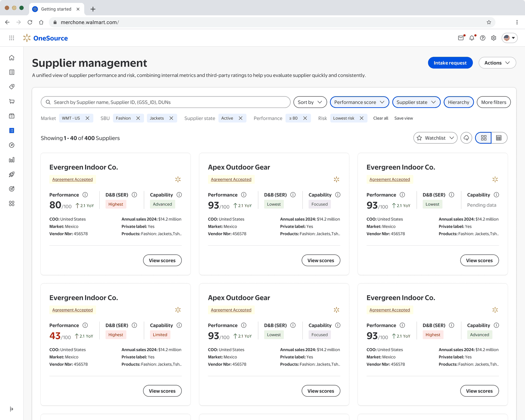This screenshot has width=525, height=420.
Task: View scores for first-row Apex Outdoor Gear
Action: point(321,260)
